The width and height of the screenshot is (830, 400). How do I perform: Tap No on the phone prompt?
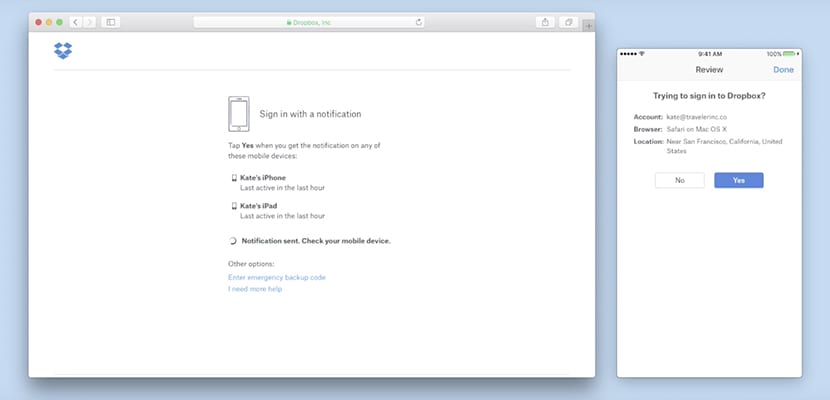coord(680,180)
